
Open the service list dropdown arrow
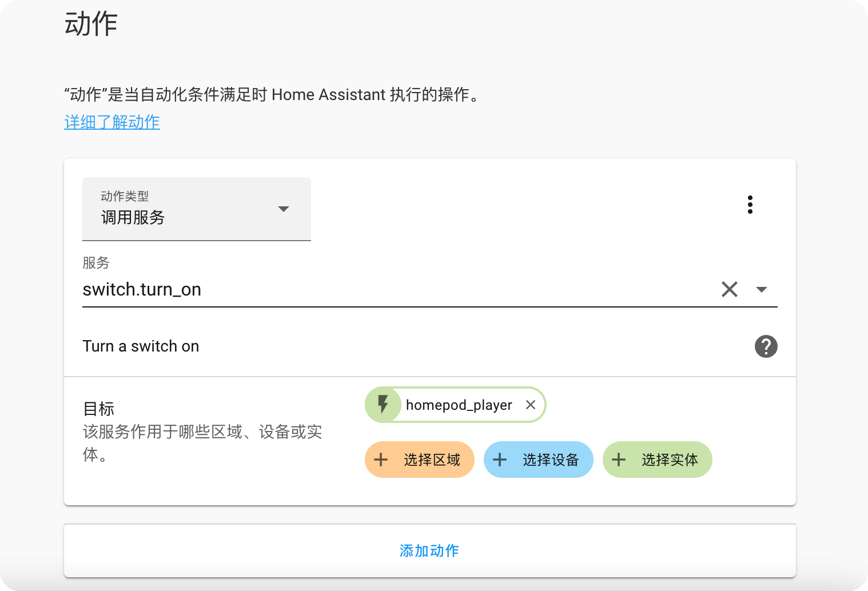click(x=761, y=289)
